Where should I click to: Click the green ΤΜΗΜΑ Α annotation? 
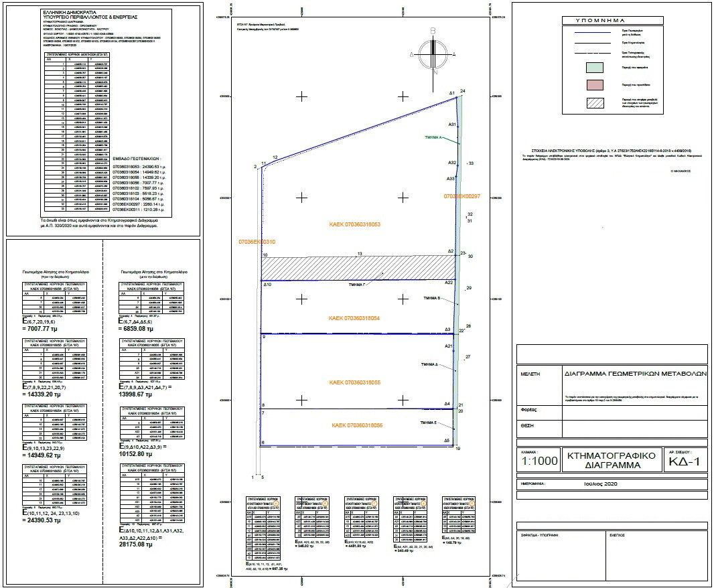click(x=433, y=137)
